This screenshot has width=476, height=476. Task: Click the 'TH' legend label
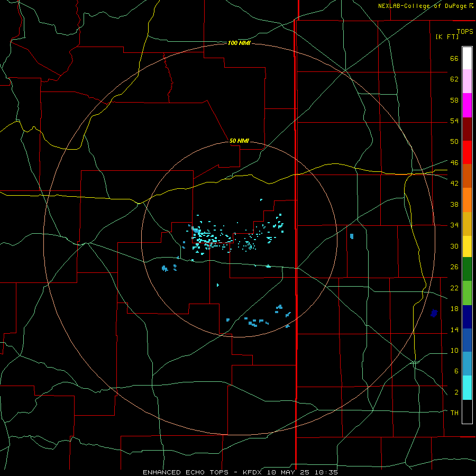[x=454, y=413]
